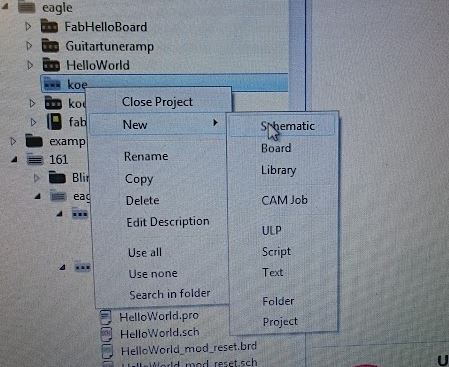Click Delete in the context menu

[142, 200]
